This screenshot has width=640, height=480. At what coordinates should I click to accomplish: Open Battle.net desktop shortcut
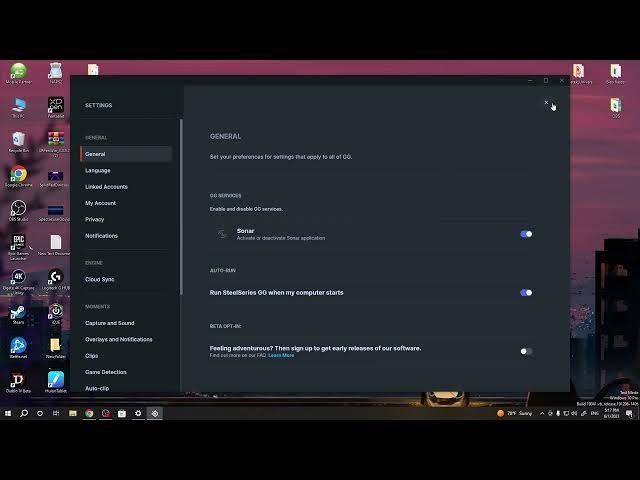tap(18, 348)
